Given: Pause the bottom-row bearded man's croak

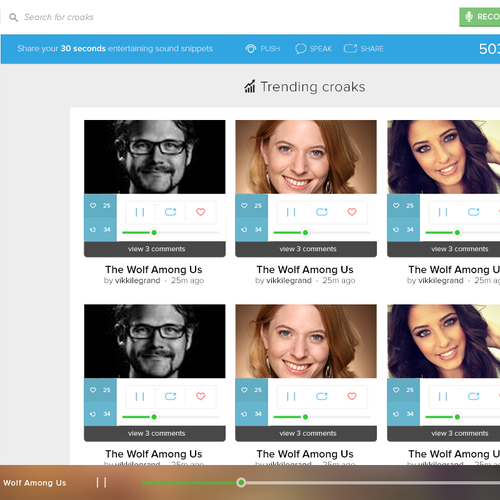Looking at the screenshot, I should [140, 396].
